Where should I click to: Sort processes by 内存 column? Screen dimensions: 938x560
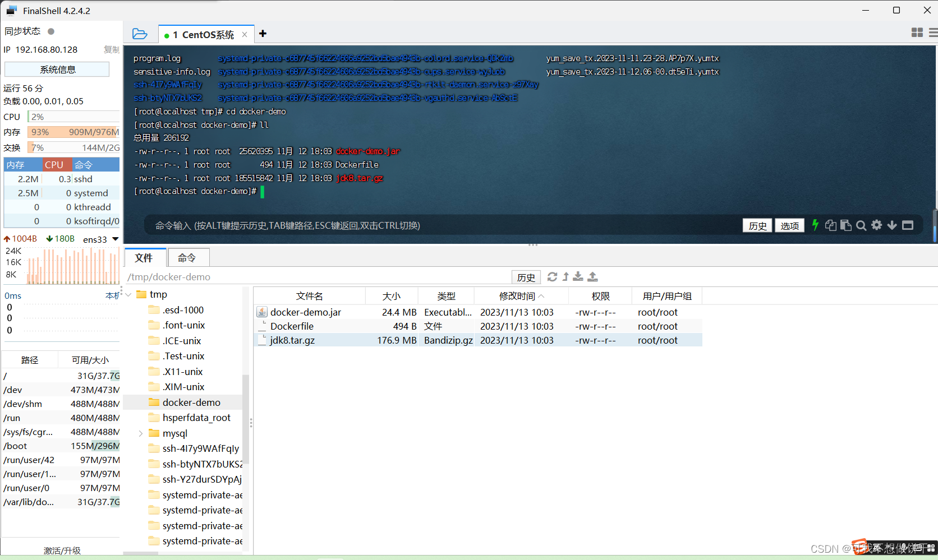(23, 165)
